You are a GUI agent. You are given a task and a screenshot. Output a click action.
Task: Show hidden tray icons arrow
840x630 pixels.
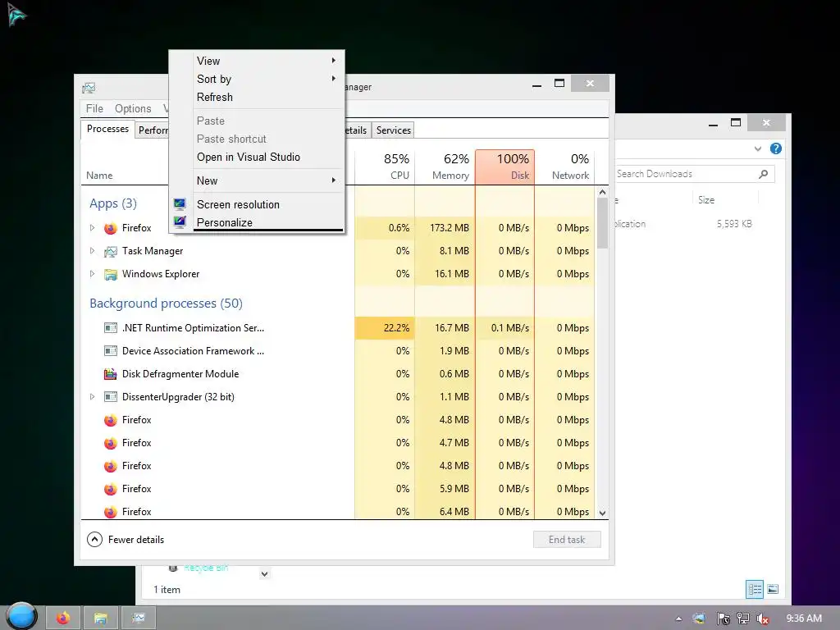pos(678,619)
